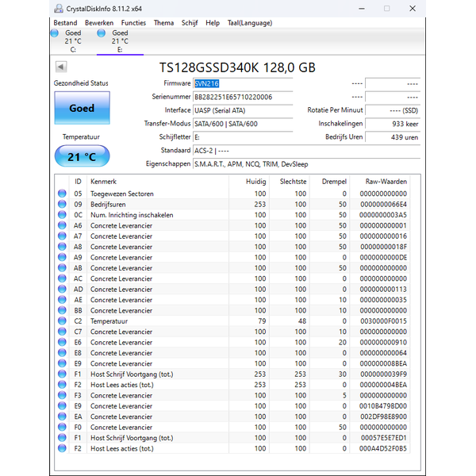This screenshot has height=476, width=476.
Task: Click status orb of attribute AB
Action: (x=62, y=268)
